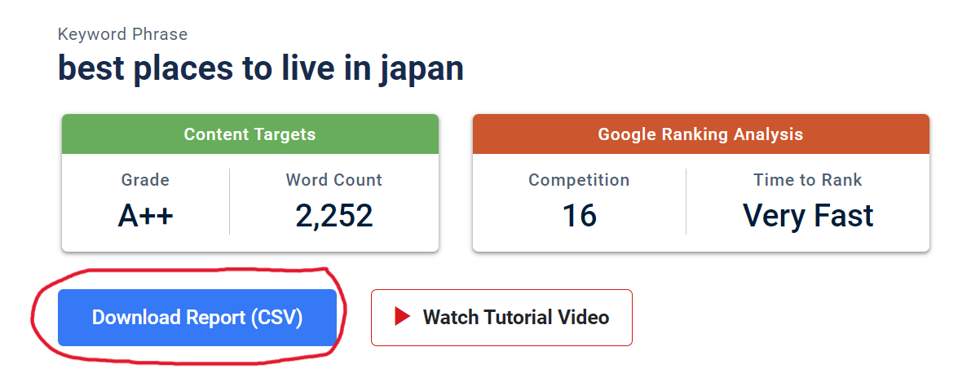The image size is (980, 382).
Task: Click the Download Report (CSV) button
Action: [196, 318]
